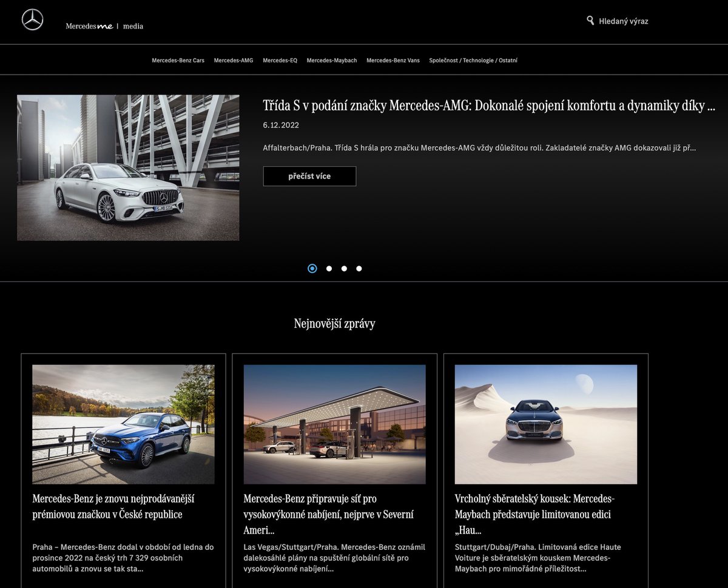This screenshot has width=728, height=588.
Task: Open Společnost / Technologie / Ostatní menu
Action: coord(473,61)
